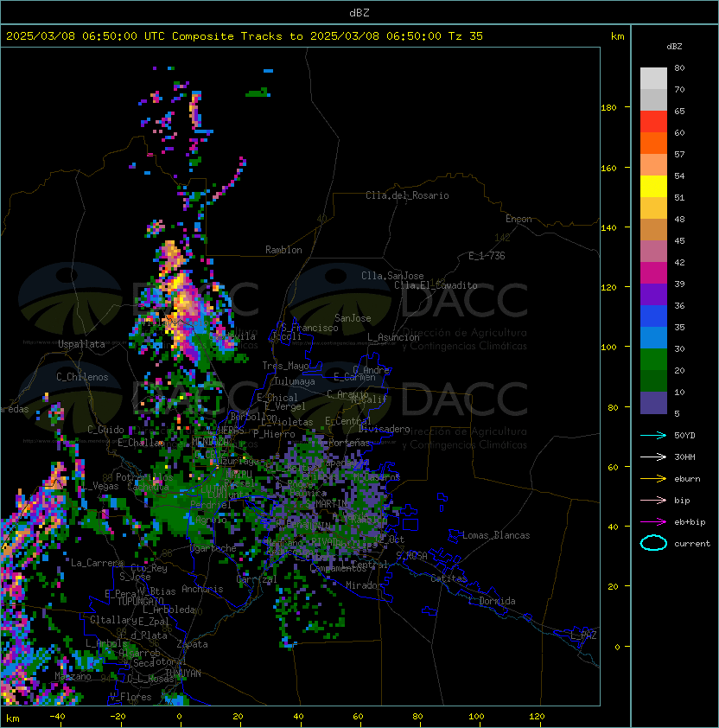
Task: Click the 'Mirador' map label
Action: tap(365, 585)
